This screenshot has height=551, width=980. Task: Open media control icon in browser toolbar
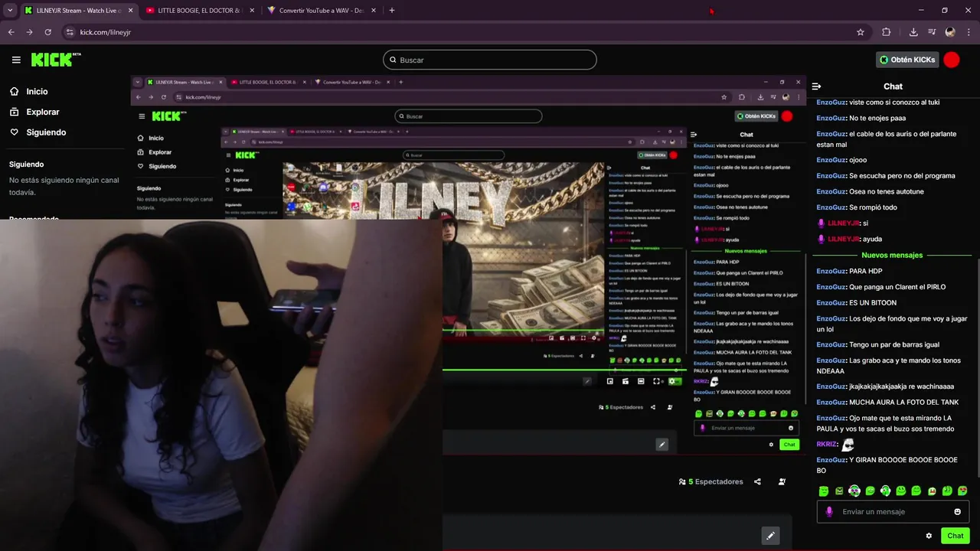point(932,32)
